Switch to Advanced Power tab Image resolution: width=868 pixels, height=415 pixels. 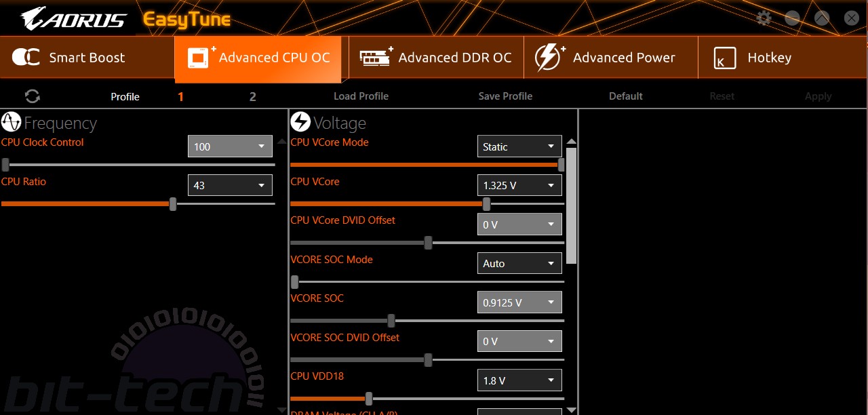coord(610,58)
